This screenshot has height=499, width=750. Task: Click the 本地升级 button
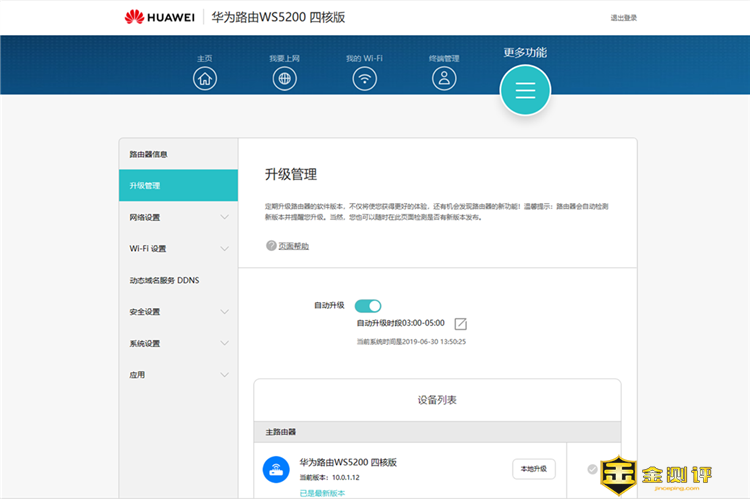[533, 469]
